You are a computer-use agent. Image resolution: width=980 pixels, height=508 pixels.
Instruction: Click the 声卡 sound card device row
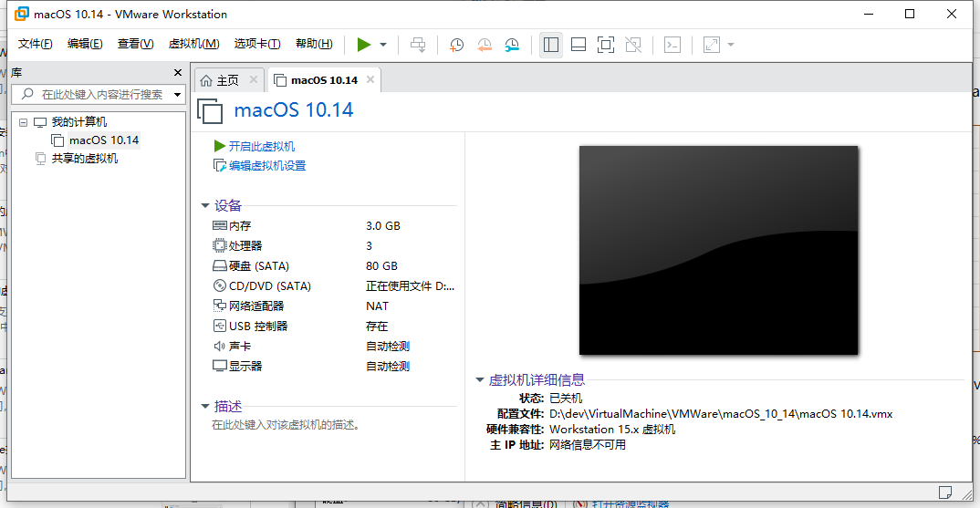334,346
